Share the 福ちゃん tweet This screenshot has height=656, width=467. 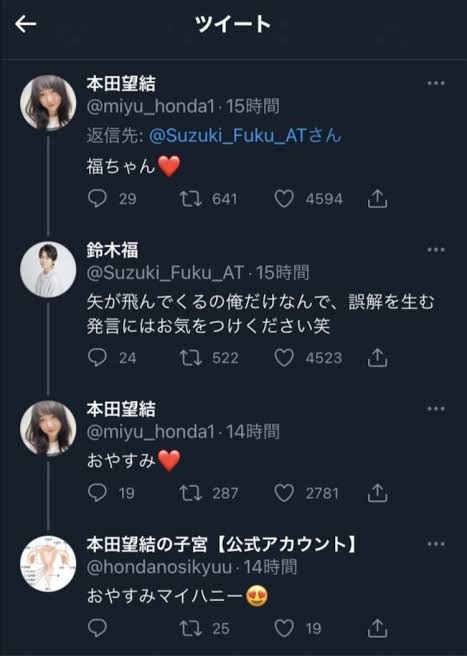point(377,198)
